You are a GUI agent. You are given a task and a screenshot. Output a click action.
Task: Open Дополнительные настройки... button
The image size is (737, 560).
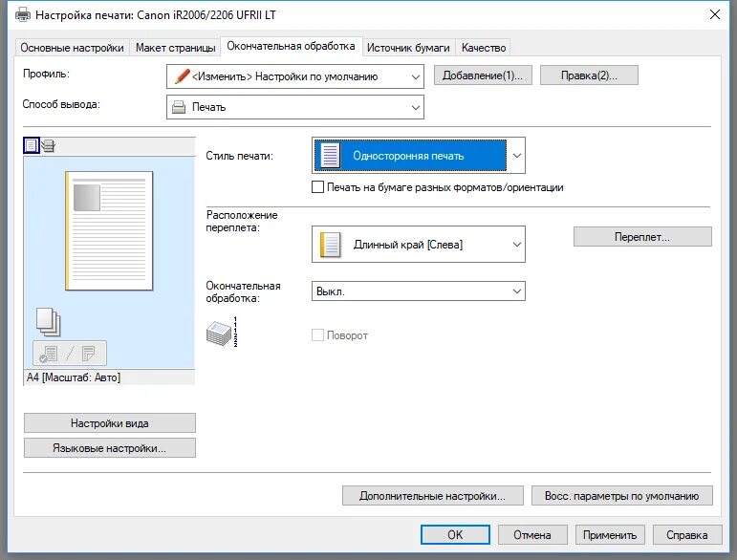pos(432,496)
